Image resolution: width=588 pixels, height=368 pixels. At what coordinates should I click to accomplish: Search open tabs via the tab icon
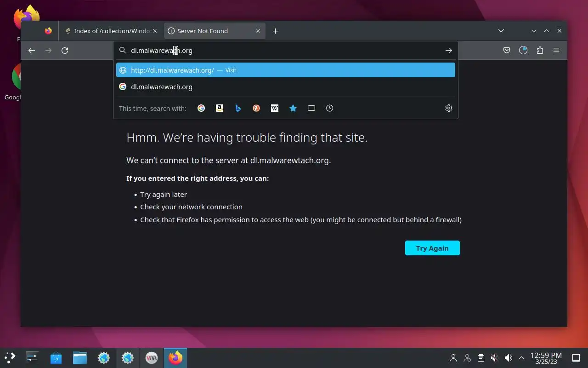(311, 108)
